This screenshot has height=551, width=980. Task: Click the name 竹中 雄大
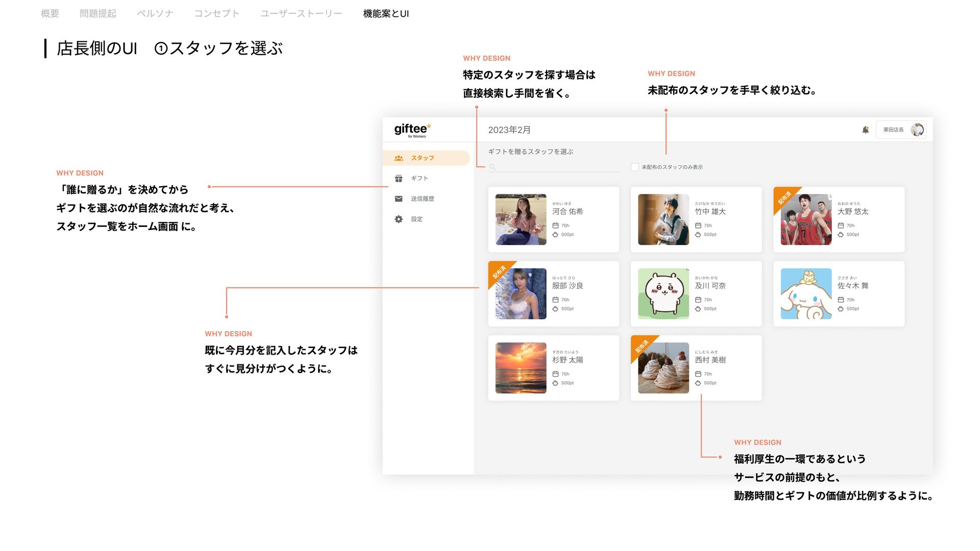(x=710, y=211)
